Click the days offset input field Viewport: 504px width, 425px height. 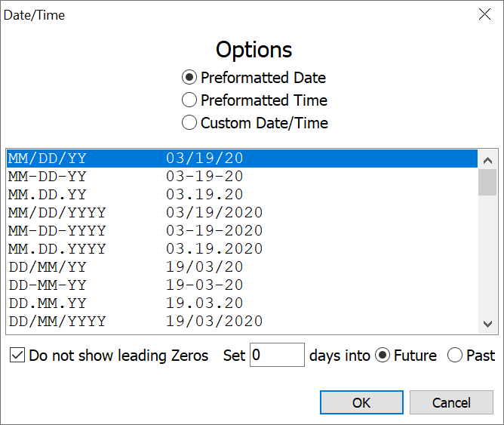(x=277, y=356)
